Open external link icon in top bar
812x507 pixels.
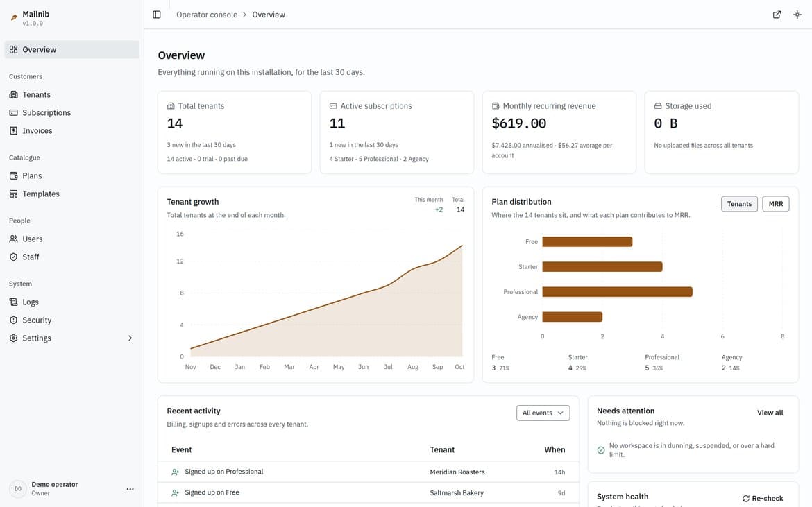coord(777,15)
